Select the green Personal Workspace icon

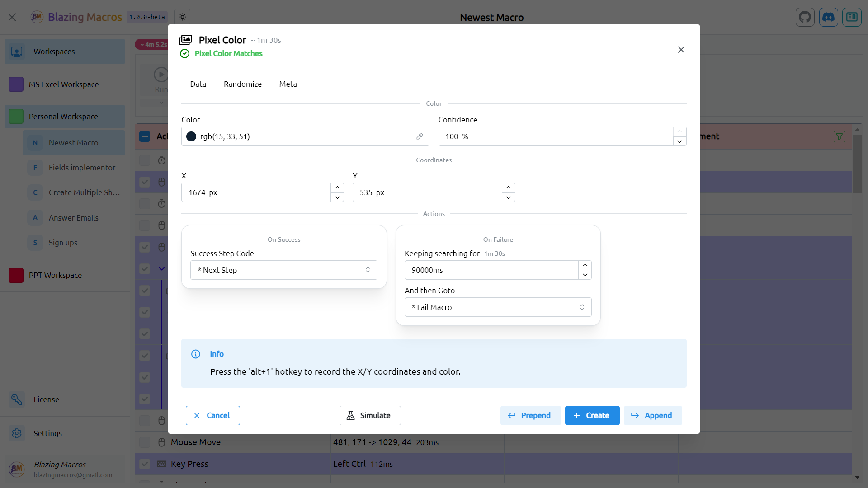(16, 117)
